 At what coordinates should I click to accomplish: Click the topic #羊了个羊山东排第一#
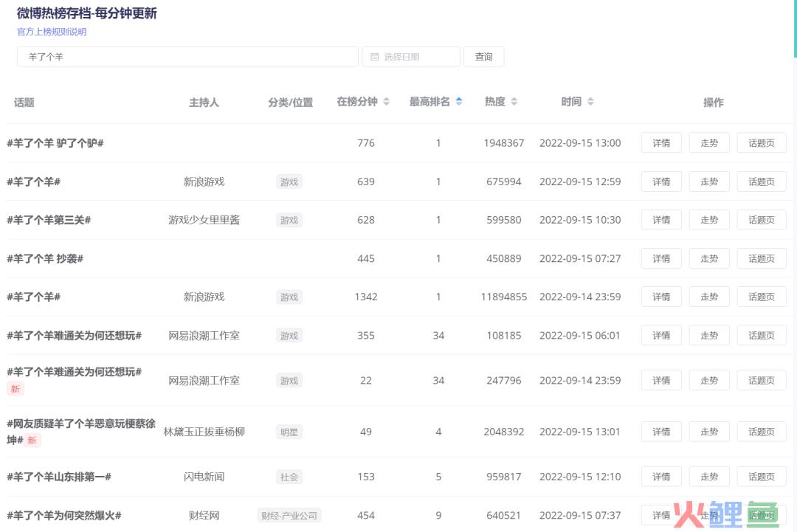coord(59,477)
